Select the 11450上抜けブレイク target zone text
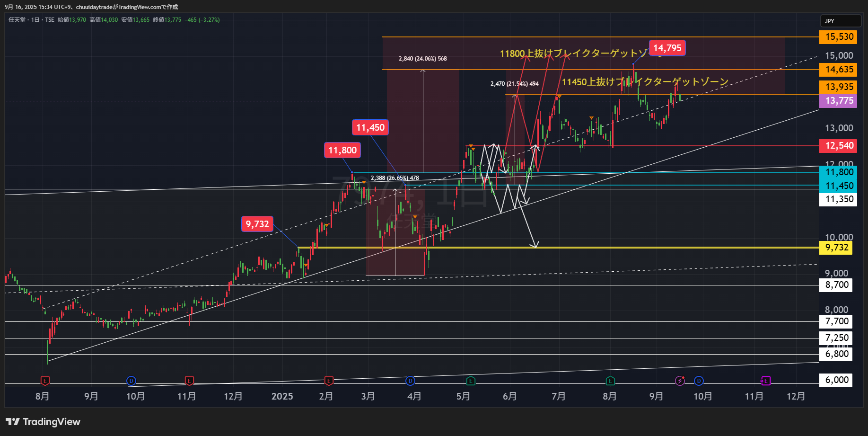Viewport: 868px width, 436px height. coord(645,82)
